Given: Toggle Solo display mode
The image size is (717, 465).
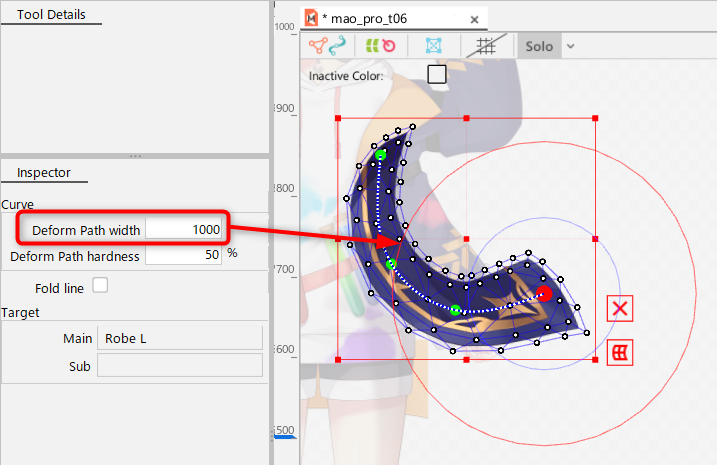Looking at the screenshot, I should (538, 45).
